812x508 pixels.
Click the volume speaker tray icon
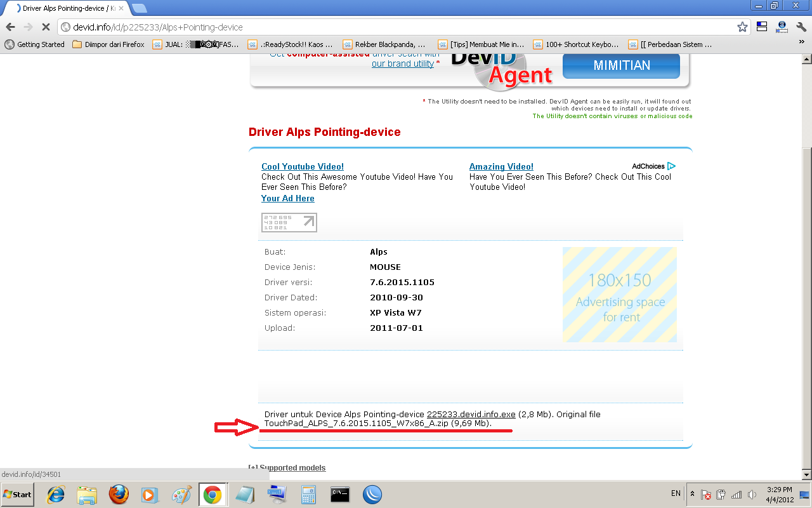point(752,494)
